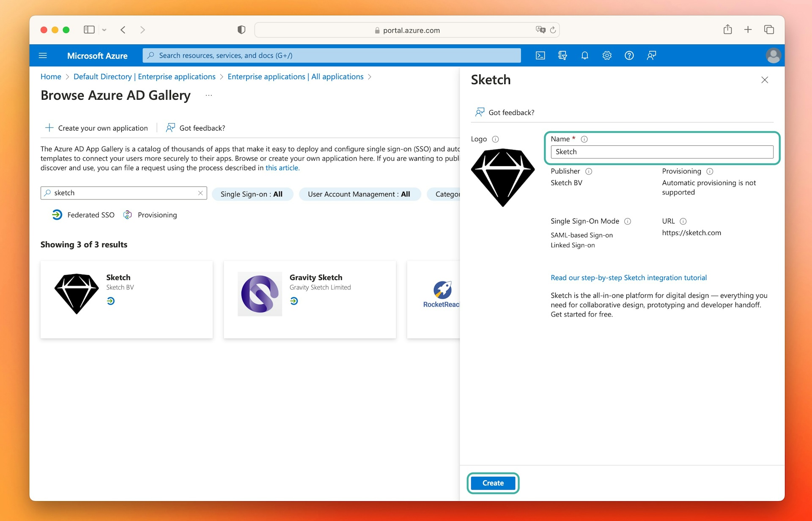Show info about the Name field
This screenshot has width=812, height=521.
click(584, 139)
